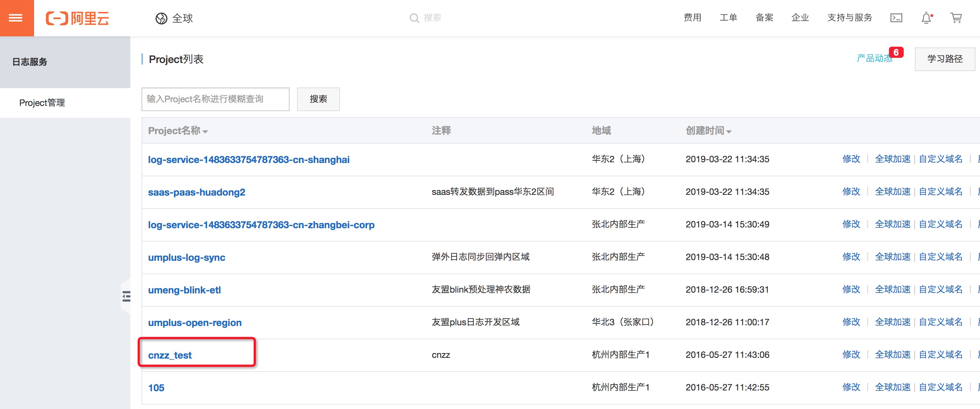Click 全球加速 for the 105 project
This screenshot has width=980, height=409.
tap(893, 387)
